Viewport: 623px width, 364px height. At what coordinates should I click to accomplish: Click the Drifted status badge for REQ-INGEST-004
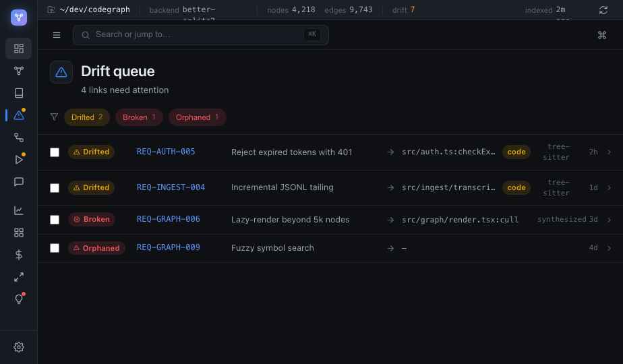(92, 187)
